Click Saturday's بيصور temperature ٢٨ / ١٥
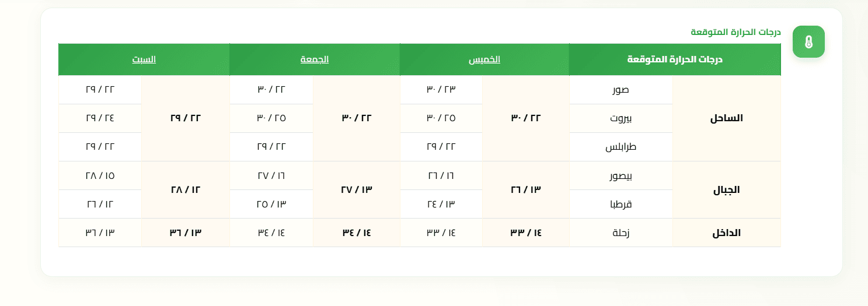Viewport: 868px width, 306px height. tap(100, 175)
